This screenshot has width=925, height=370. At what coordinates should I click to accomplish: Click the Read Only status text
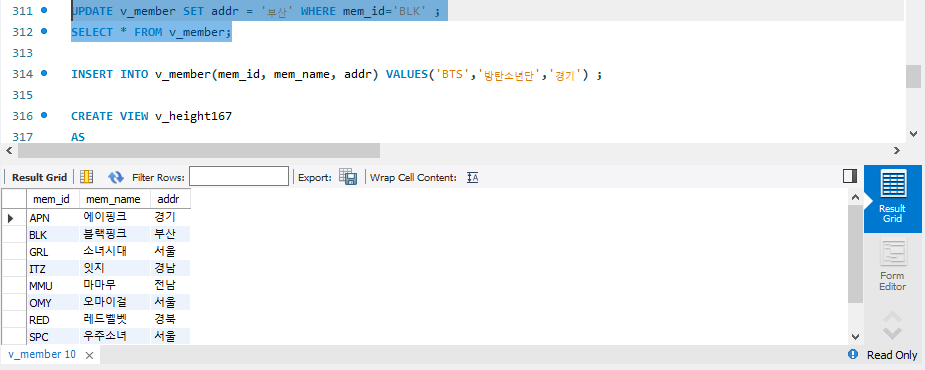pos(892,355)
